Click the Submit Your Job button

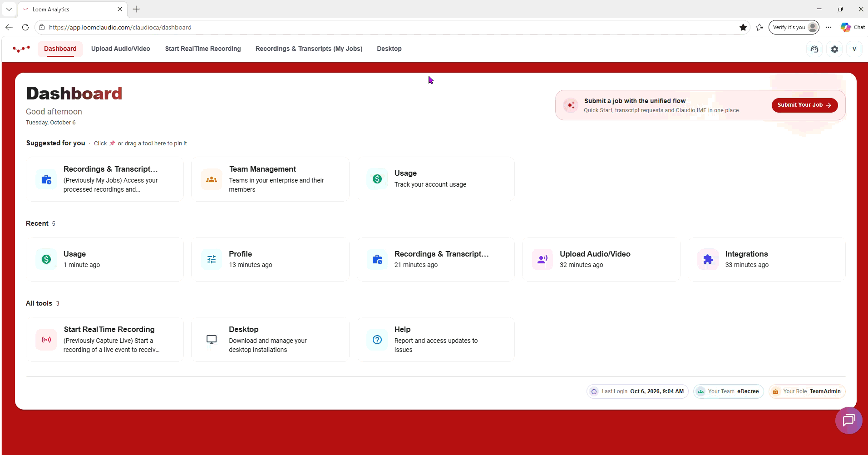point(804,105)
